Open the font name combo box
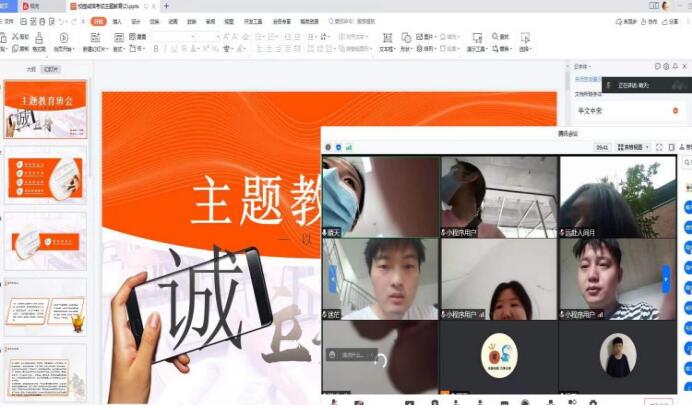This screenshot has height=410, width=692. pyautogui.click(x=174, y=37)
